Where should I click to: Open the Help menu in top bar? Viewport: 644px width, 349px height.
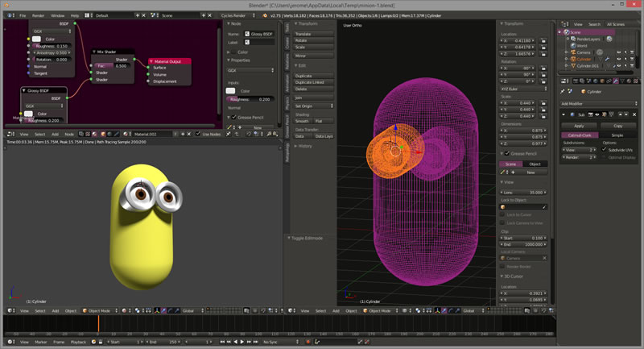coord(74,15)
